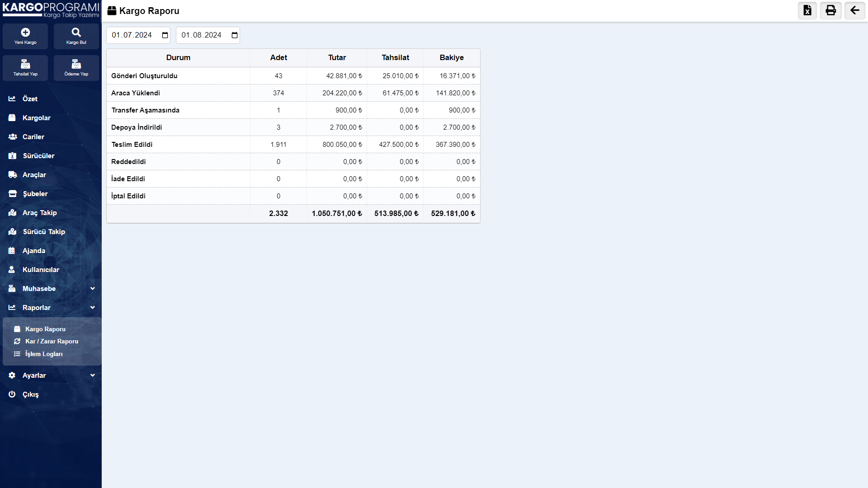This screenshot has height=488, width=868.
Task: Expand the Muhasebe menu chevron
Action: (93, 288)
